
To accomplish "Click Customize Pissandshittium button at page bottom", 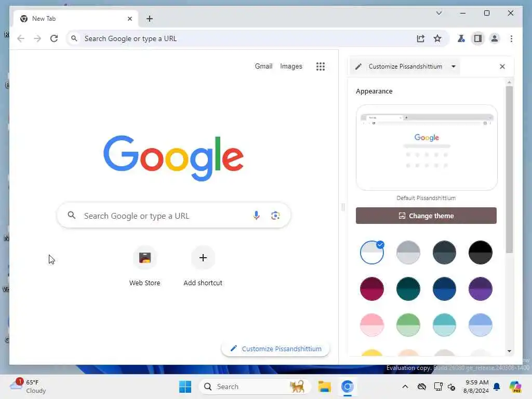I will point(275,349).
